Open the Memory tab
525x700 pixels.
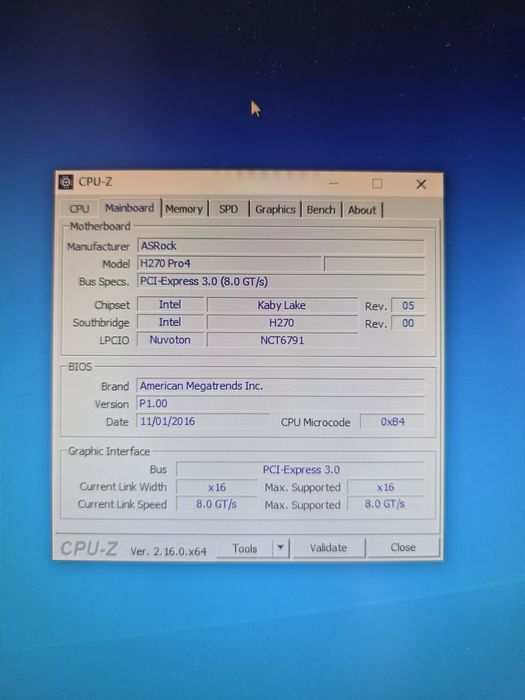coord(184,209)
